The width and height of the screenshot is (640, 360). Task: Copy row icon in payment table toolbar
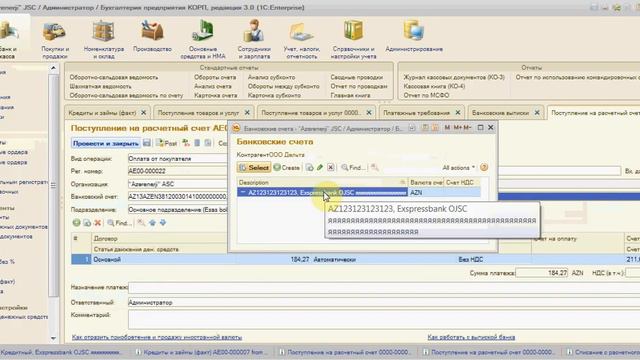[x=87, y=223]
